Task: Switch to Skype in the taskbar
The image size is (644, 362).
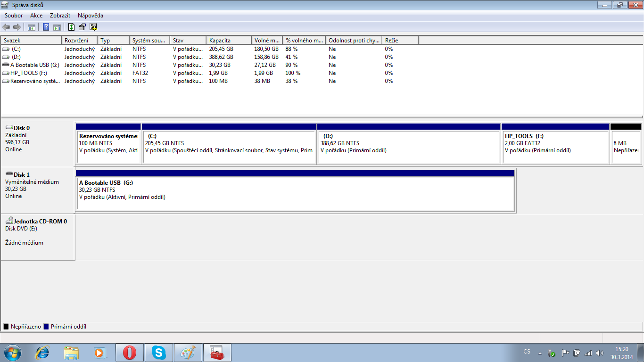Action: 159,353
